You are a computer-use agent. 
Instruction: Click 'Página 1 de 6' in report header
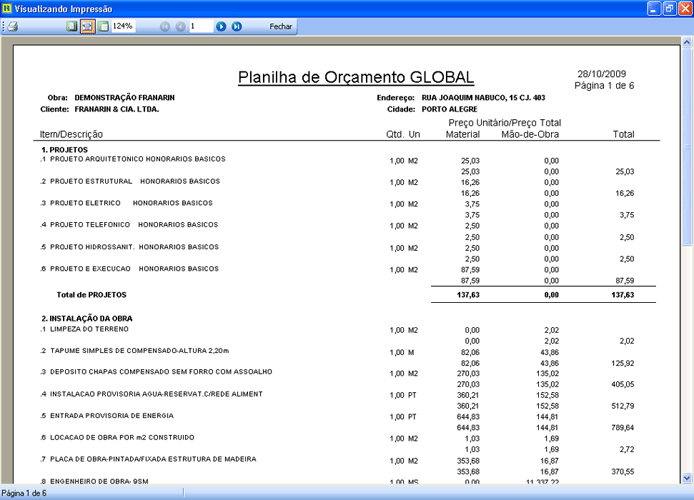click(604, 86)
